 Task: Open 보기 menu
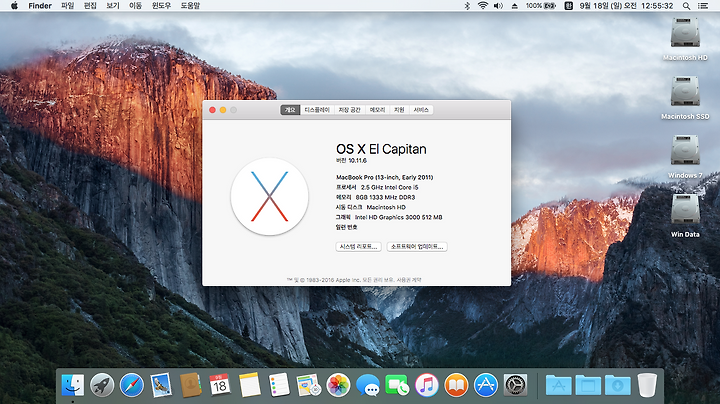pos(112,6)
